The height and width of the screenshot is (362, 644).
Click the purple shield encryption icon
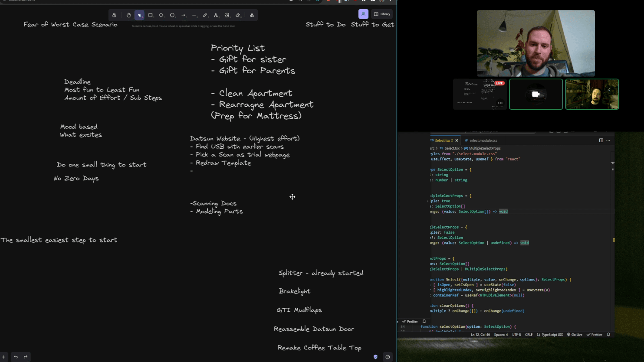(375, 357)
